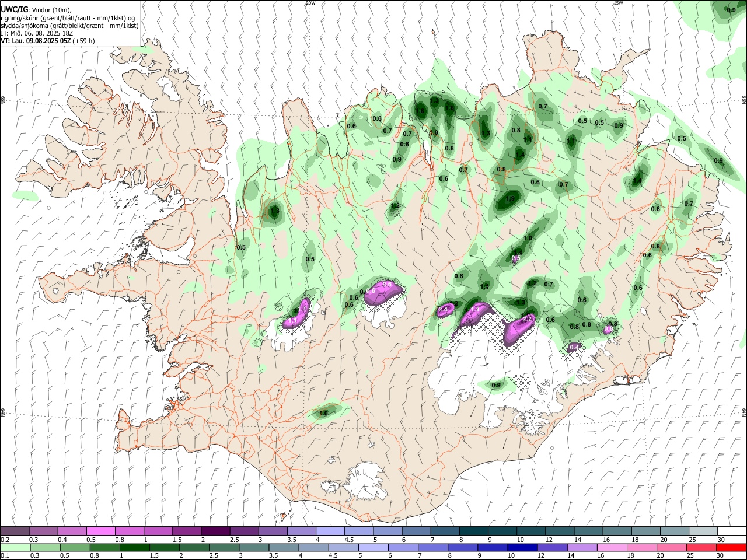747x560 pixels.
Task: Click the white 30 swatch ending upper legend
Action: [731, 531]
